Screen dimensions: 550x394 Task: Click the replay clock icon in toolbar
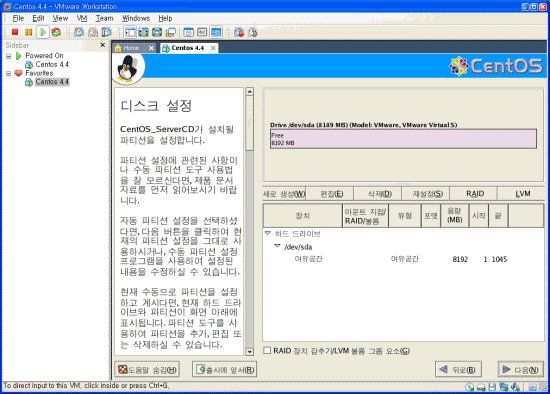253,32
